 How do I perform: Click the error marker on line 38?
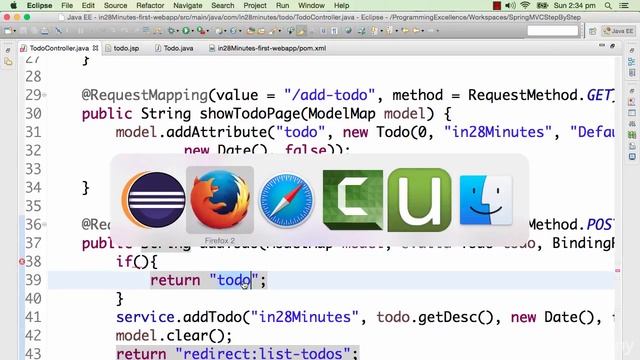click(x=22, y=262)
